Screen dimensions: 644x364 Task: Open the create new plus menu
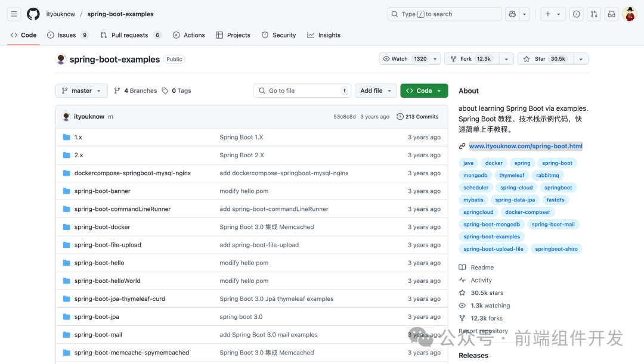553,14
